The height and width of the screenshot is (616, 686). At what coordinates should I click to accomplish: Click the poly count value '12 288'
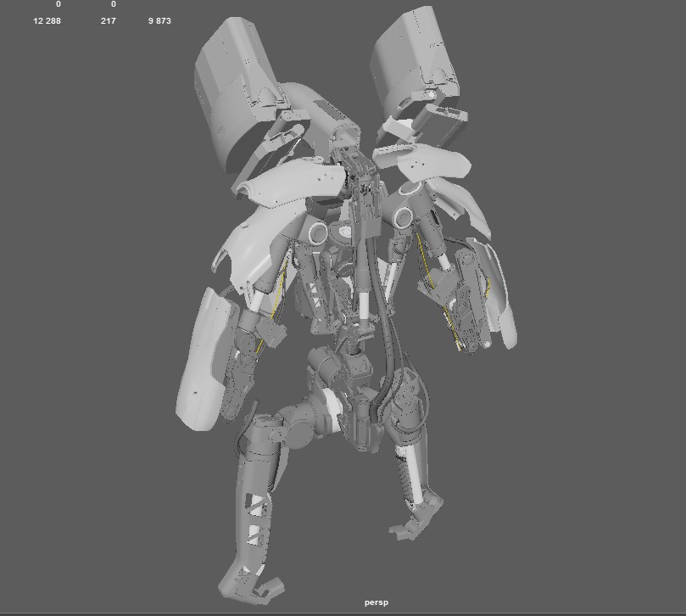tap(47, 21)
